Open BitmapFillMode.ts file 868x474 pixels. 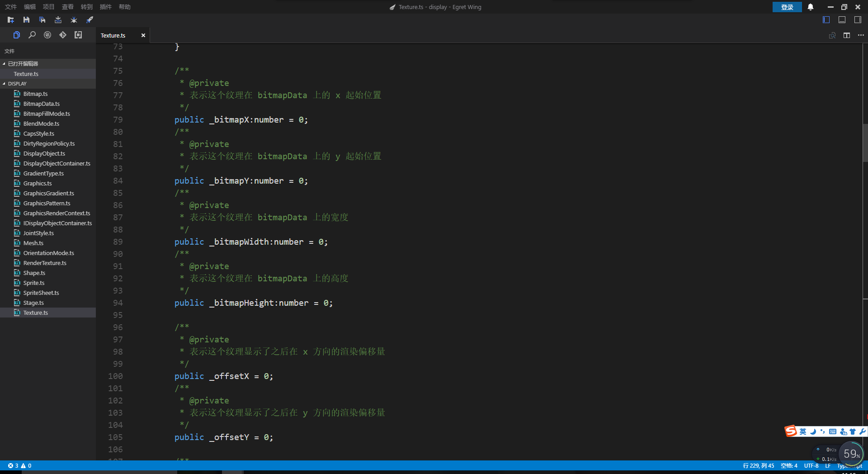pyautogui.click(x=47, y=114)
